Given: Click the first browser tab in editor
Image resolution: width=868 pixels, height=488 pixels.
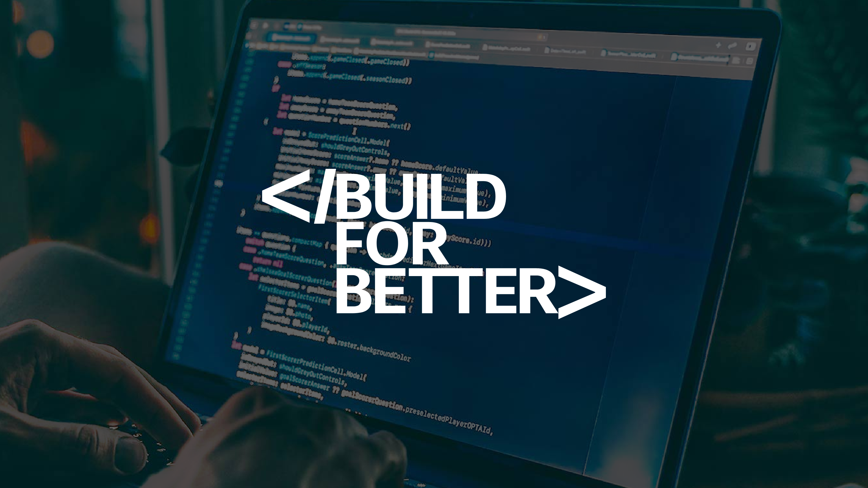Looking at the screenshot, I should (290, 38).
